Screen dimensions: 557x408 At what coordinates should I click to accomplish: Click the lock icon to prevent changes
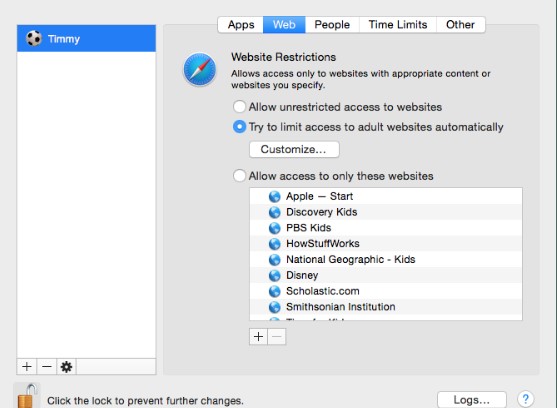pyautogui.click(x=27, y=396)
